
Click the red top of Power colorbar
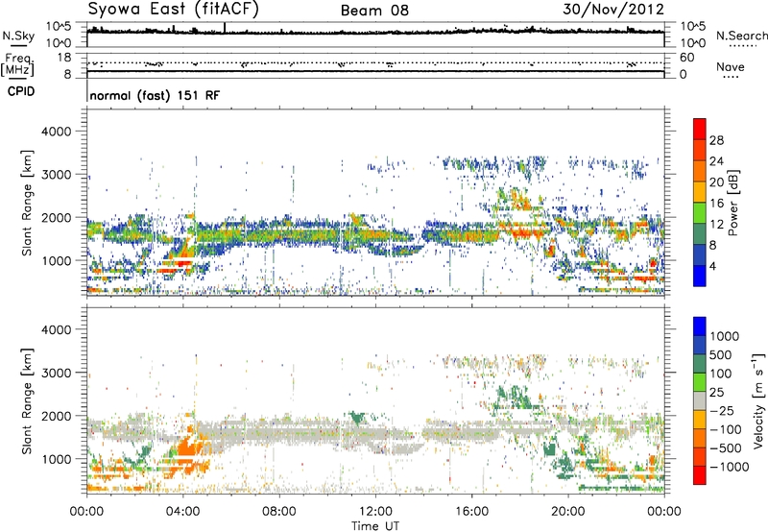point(700,129)
